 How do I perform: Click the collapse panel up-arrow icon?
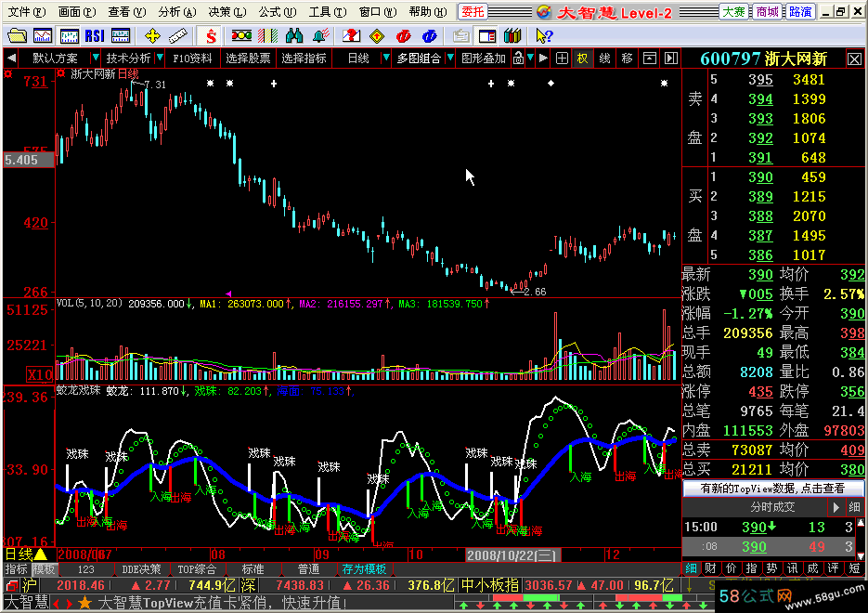[650, 58]
